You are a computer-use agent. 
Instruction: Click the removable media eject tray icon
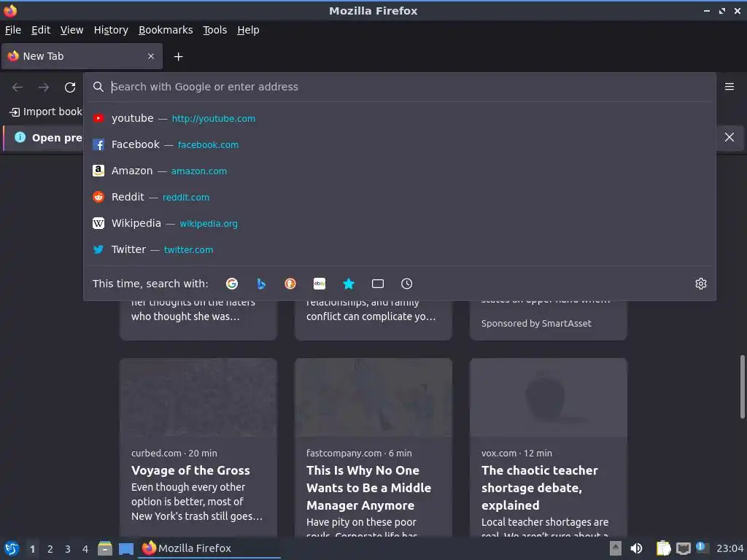616,548
